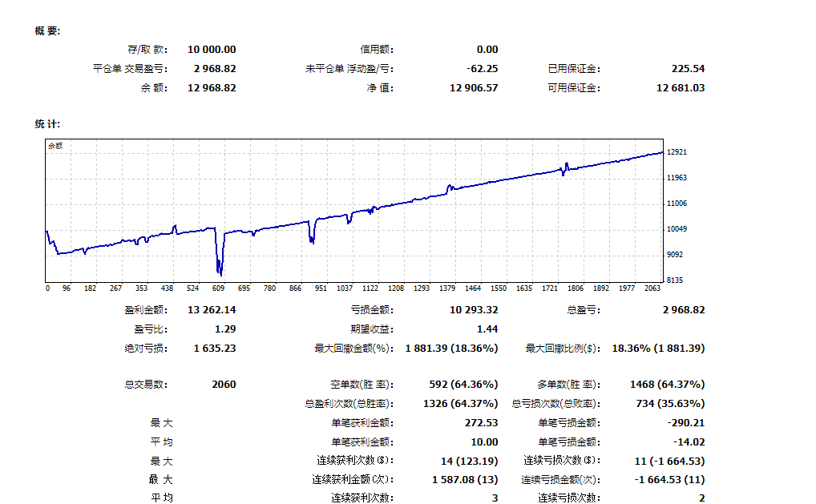Click the largest 单笔获利金额 value 272.53
The image size is (816, 504).
tap(482, 423)
